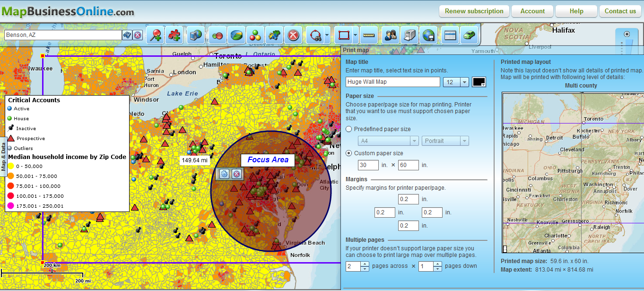Click the 100,001 - 175,000 income swatch
Image resolution: width=644 pixels, height=291 pixels.
pyautogui.click(x=11, y=196)
